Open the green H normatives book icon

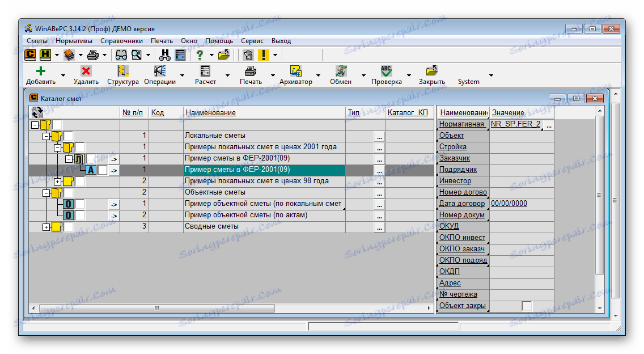point(45,54)
